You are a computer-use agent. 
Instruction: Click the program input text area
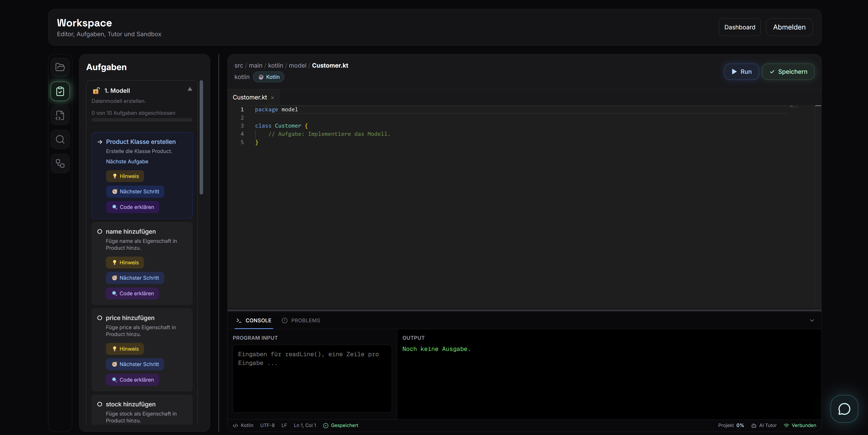tap(312, 378)
